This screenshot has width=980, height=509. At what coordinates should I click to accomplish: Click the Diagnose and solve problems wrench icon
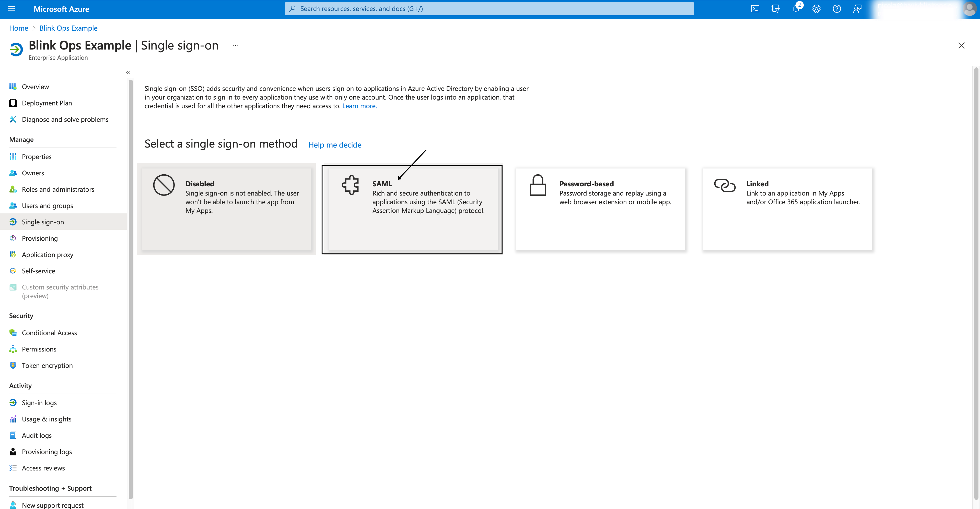[13, 119]
